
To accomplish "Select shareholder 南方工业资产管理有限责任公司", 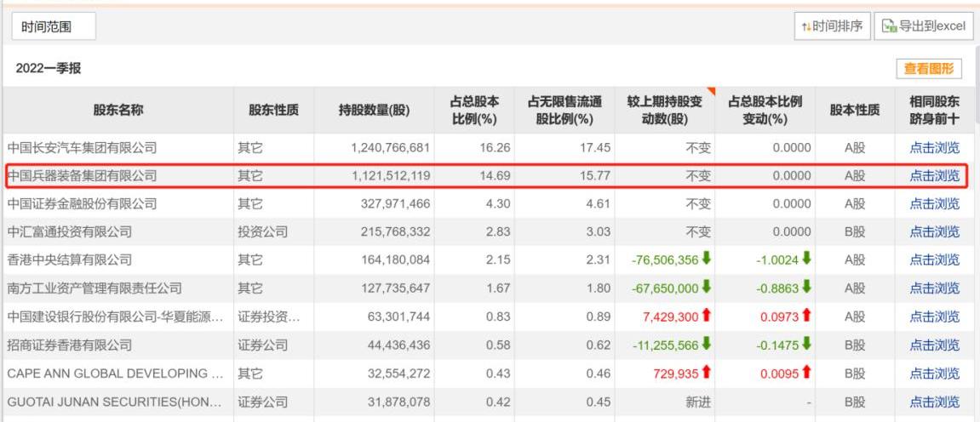I will coord(95,288).
